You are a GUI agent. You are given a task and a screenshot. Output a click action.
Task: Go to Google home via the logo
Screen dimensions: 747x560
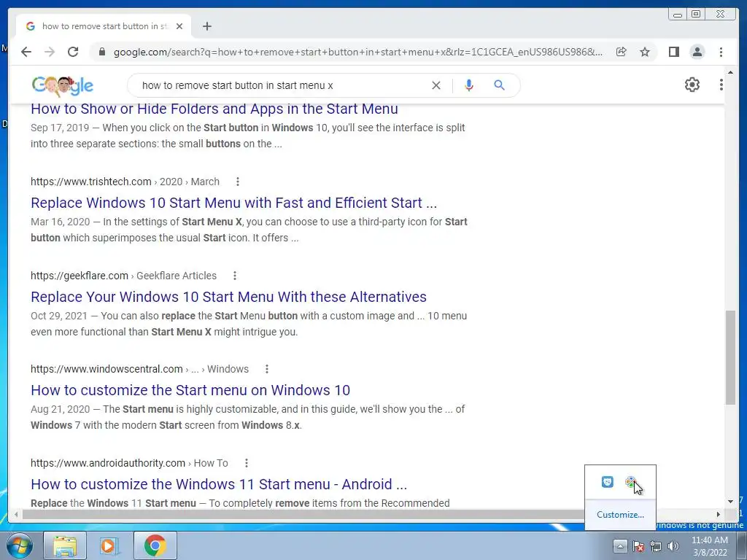click(63, 85)
